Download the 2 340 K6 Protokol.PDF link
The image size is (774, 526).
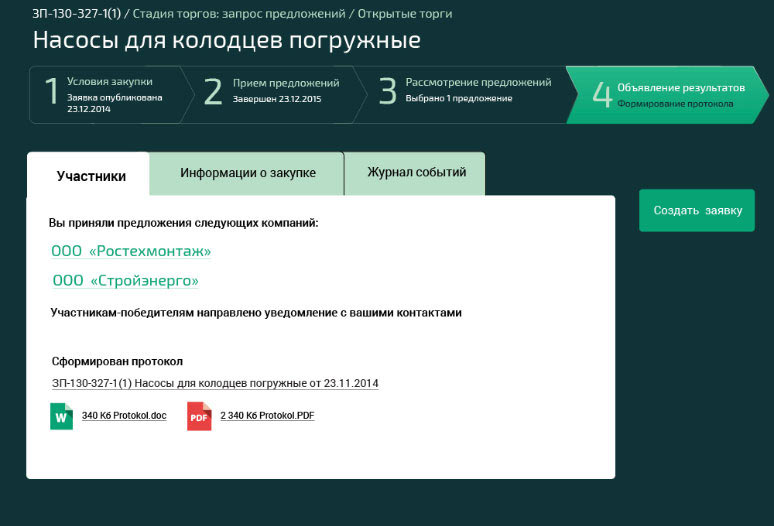[260, 416]
